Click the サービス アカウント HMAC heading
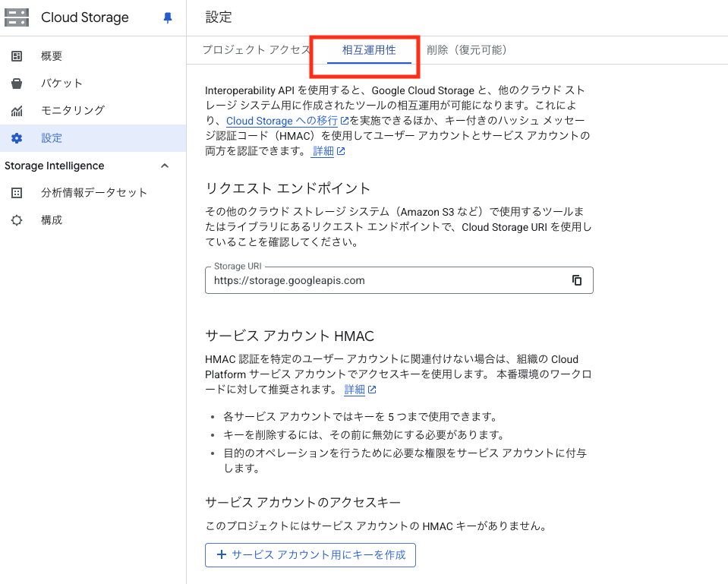This screenshot has width=728, height=584. (290, 336)
